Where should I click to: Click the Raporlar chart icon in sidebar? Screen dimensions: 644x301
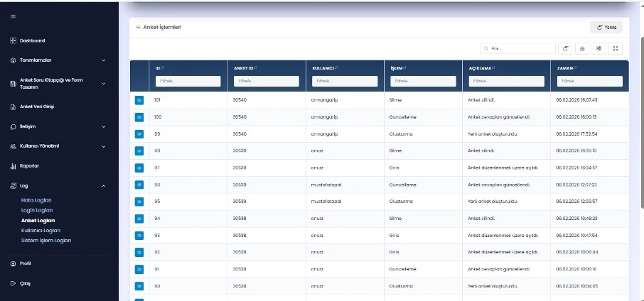click(13, 165)
